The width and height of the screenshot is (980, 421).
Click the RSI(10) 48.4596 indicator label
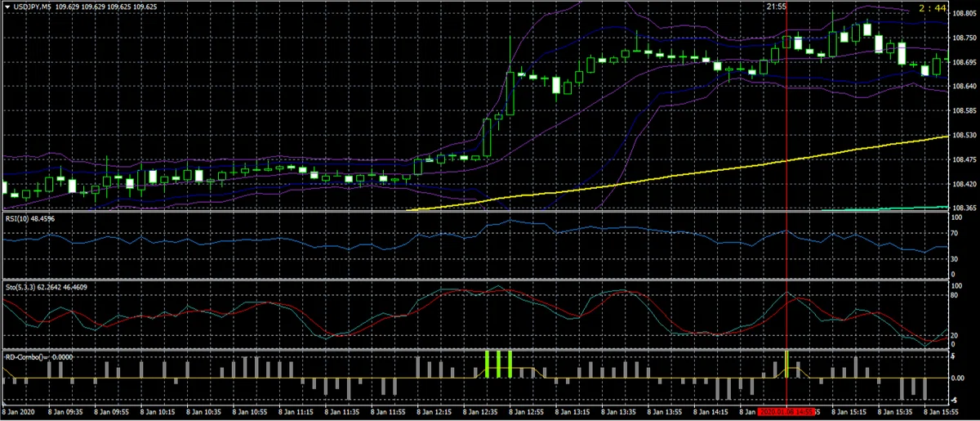(29, 220)
